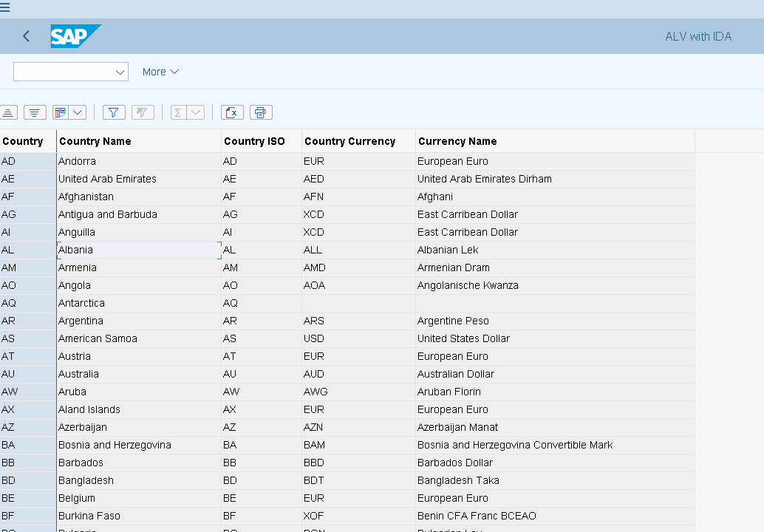Click the Bosnia and Herzegovina Convertible Mark cell
This screenshot has width=764, height=532.
tap(556, 446)
